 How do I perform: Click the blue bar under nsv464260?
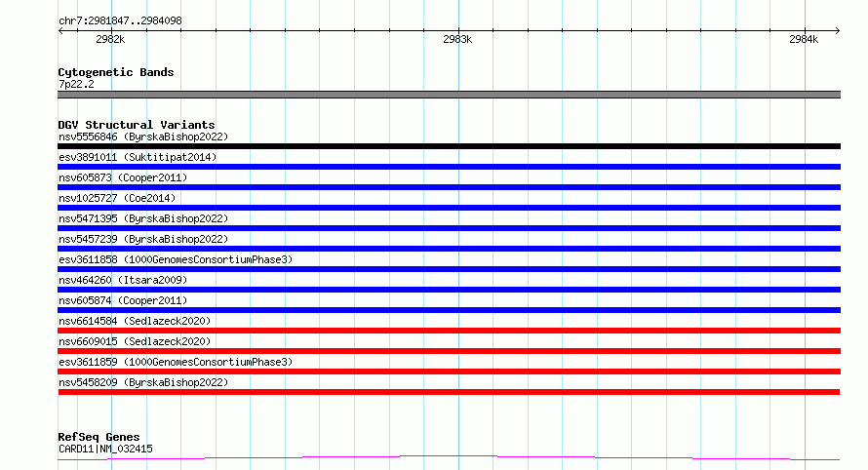[x=449, y=290]
